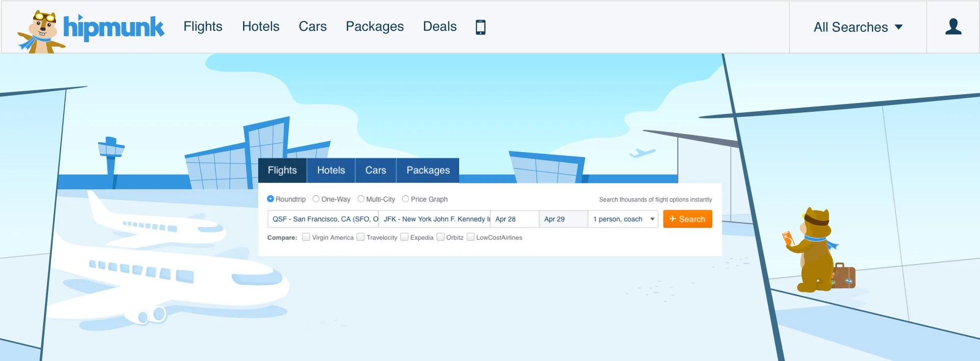Open Flights in the top navigation
980x361 pixels.
[203, 26]
